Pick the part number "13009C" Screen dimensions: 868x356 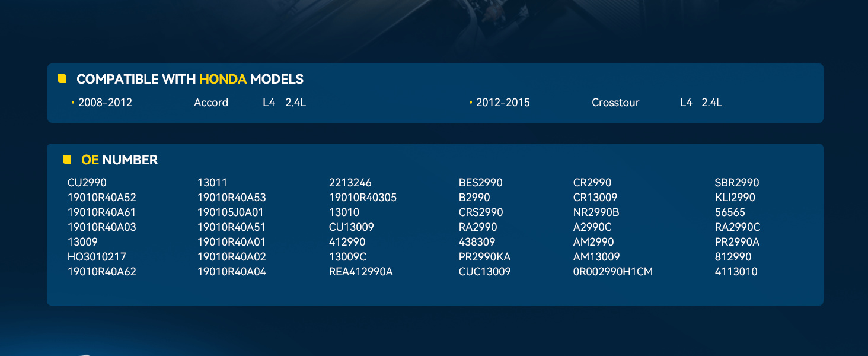pos(348,257)
